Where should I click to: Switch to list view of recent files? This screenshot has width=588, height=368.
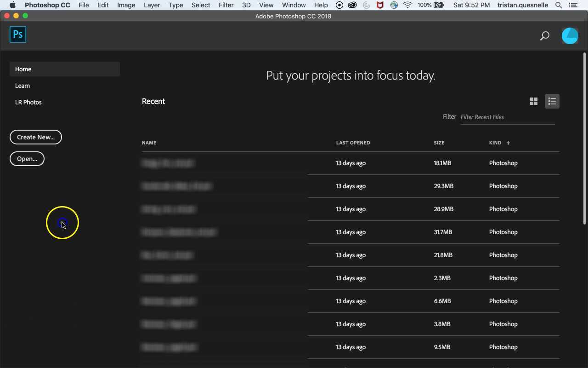(x=552, y=101)
